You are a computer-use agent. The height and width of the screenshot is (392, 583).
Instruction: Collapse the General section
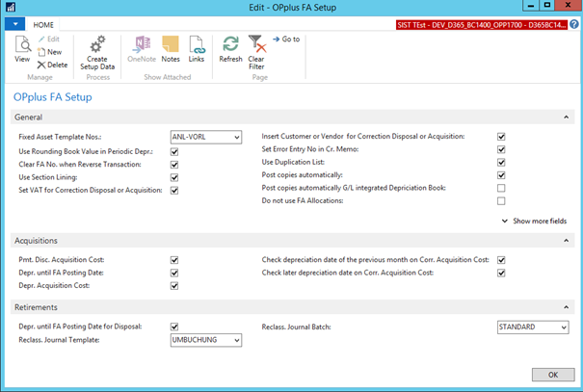point(566,118)
